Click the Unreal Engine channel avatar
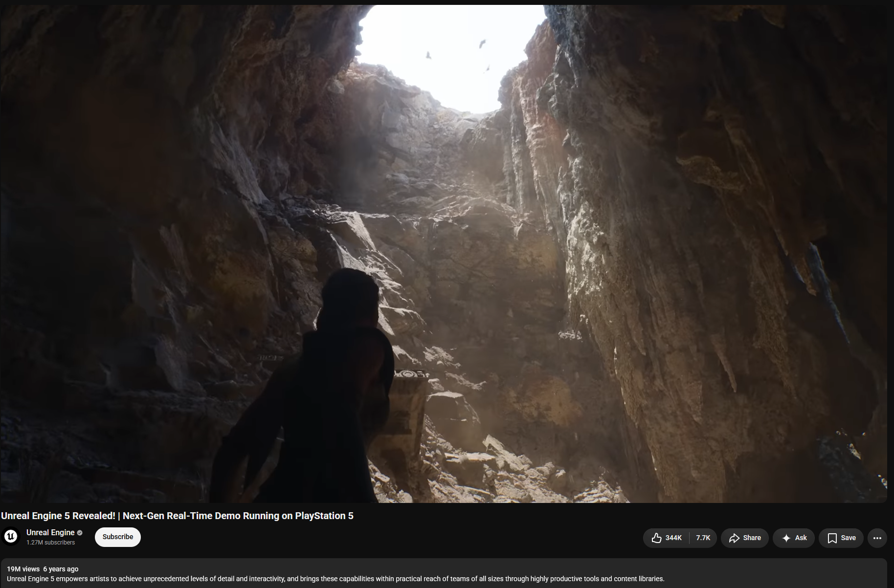Viewport: 894px width, 588px height. pyautogui.click(x=11, y=537)
